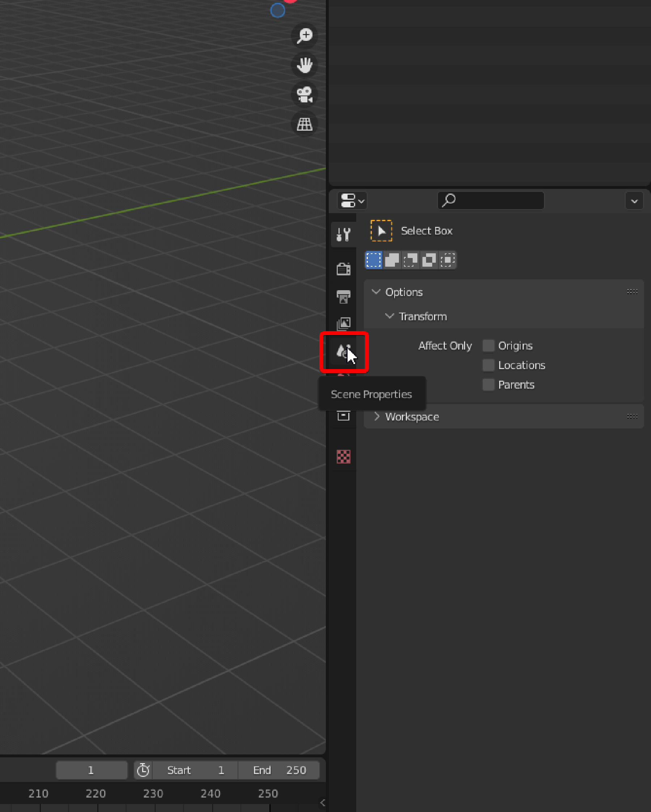651x812 pixels.
Task: Open the Output properties tab (printer icon)
Action: (343, 296)
